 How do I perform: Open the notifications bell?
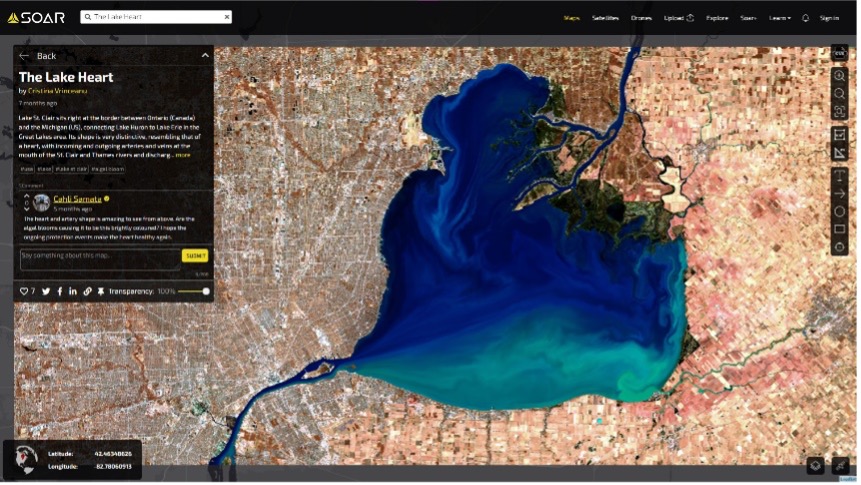click(x=805, y=18)
